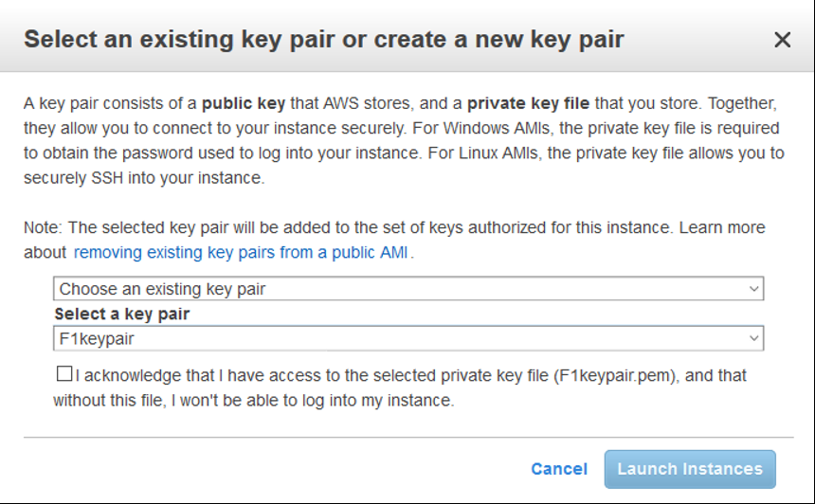Click the bold 'public key' text in the description
This screenshot has width=815, height=504.
tap(244, 103)
